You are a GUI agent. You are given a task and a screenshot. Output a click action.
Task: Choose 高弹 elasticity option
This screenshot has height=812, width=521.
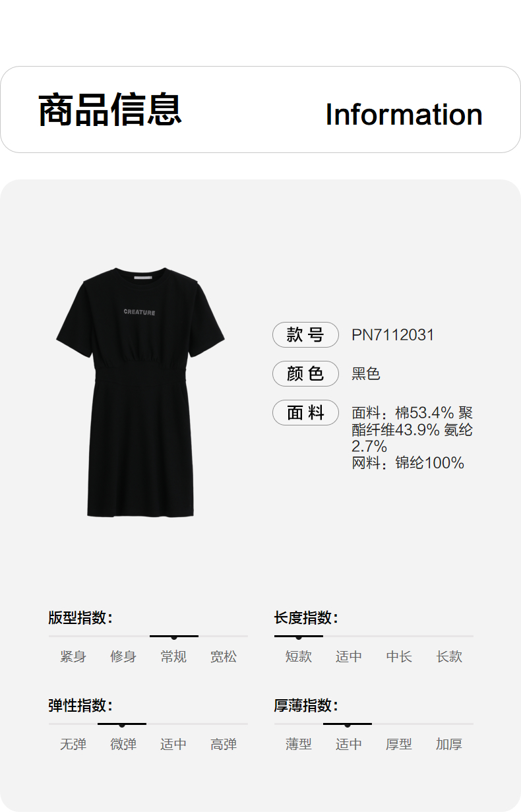click(224, 745)
